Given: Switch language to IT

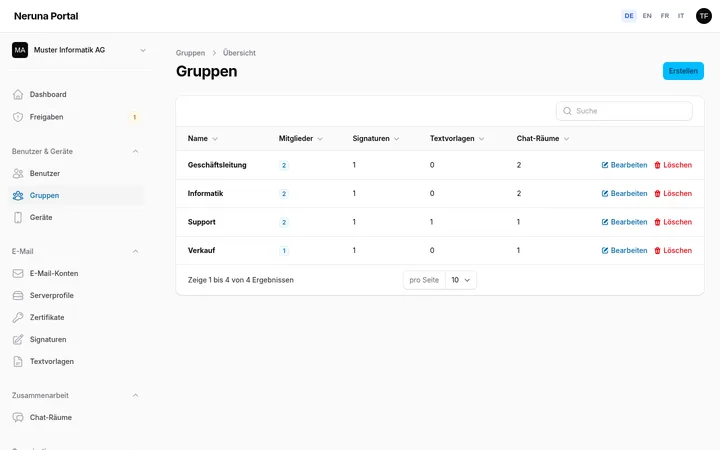Looking at the screenshot, I should tap(681, 16).
